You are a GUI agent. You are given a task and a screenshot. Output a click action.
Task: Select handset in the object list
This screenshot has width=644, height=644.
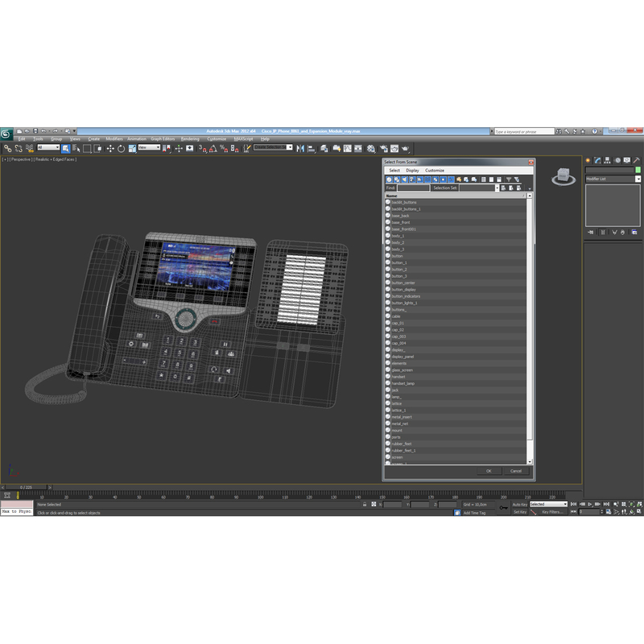point(399,377)
